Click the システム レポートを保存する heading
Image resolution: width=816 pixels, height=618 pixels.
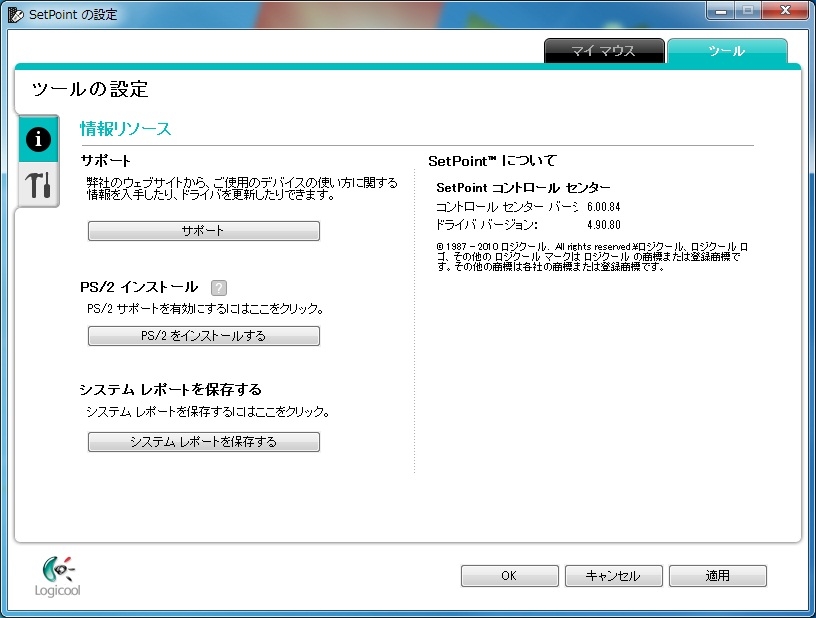pos(171,390)
